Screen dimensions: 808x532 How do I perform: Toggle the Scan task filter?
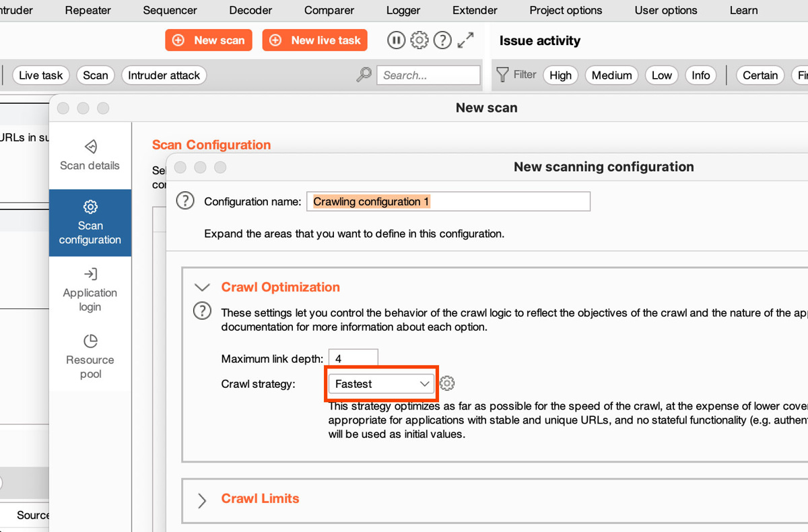[x=96, y=75]
